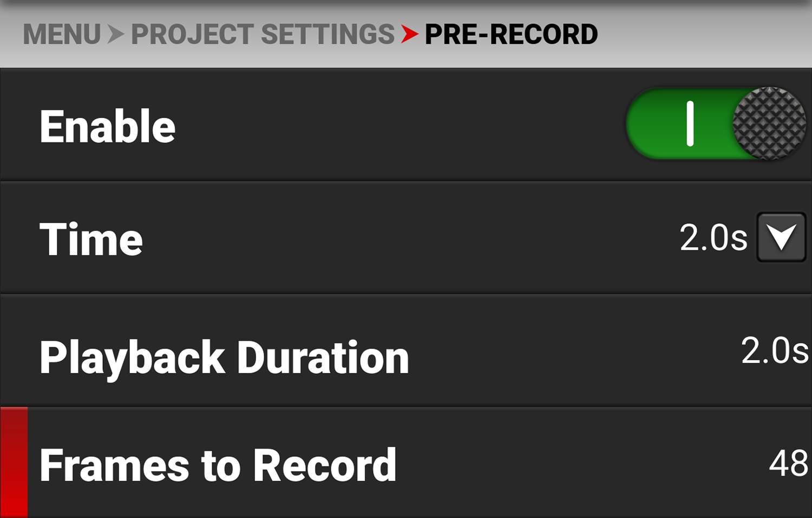Click empty space in the Playback Duration row

click(x=568, y=352)
